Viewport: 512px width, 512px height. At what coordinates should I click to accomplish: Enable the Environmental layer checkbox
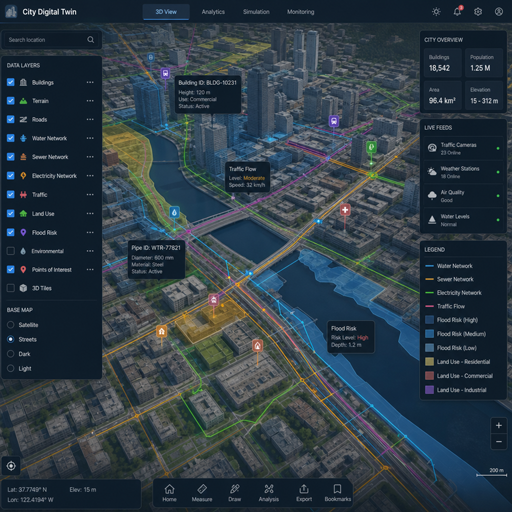point(11,251)
